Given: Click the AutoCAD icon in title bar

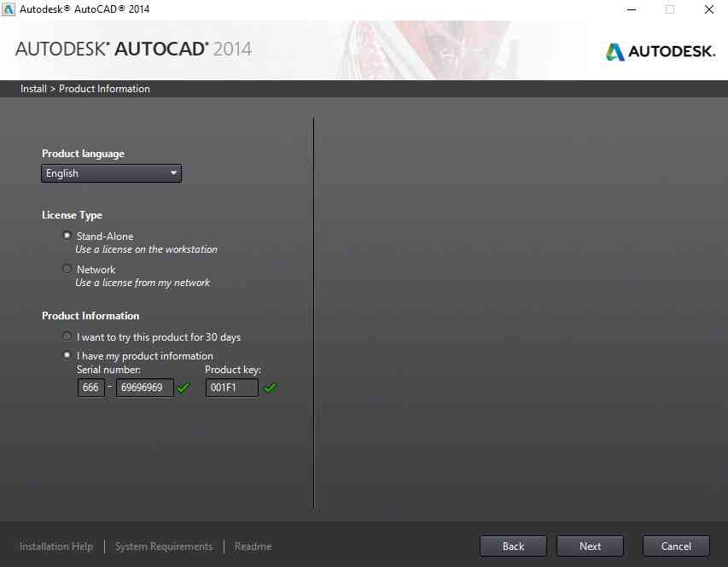Looking at the screenshot, I should [x=9, y=9].
